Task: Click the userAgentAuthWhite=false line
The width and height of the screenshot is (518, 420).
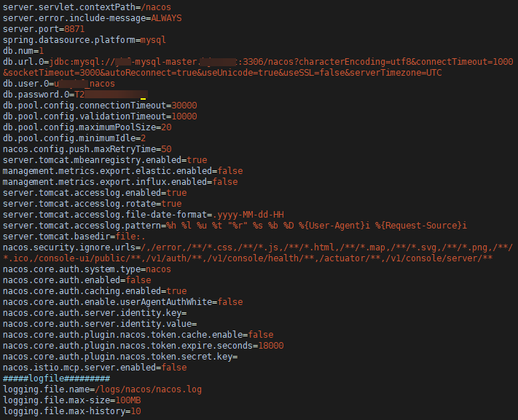Action: point(122,301)
